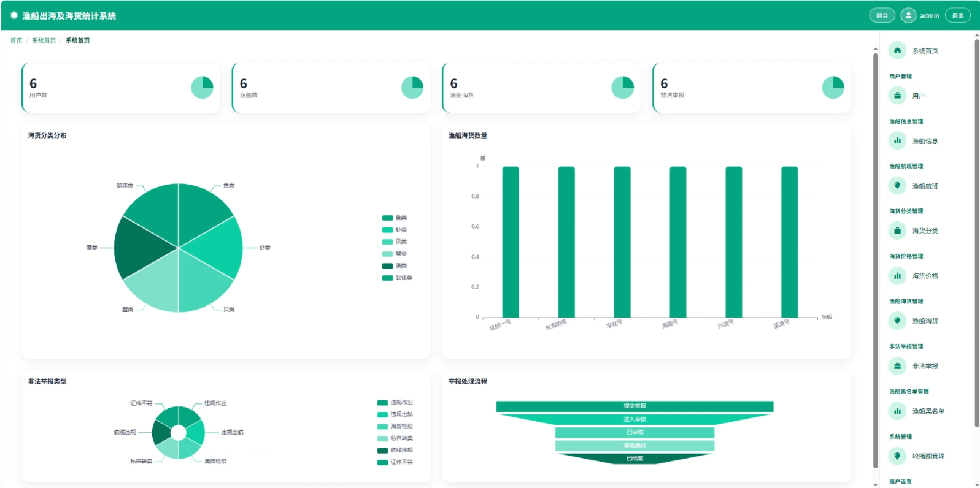This screenshot has width=980, height=488.
Task: Open 系统首页 via its home icon
Action: pos(897,51)
